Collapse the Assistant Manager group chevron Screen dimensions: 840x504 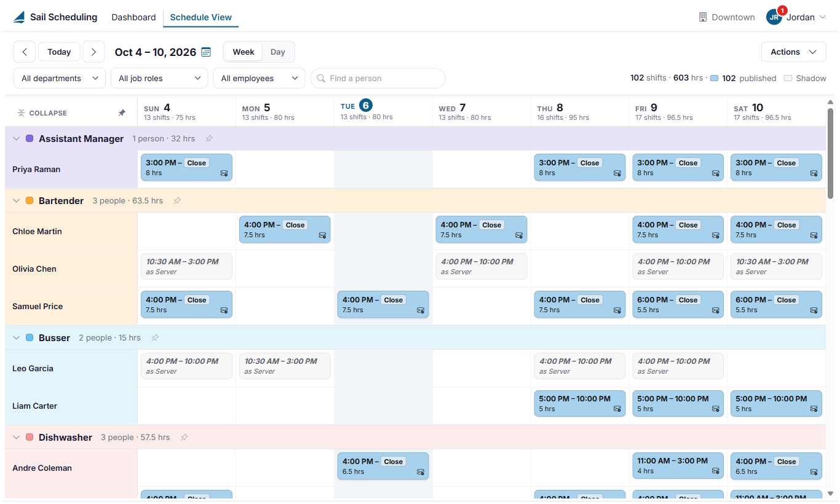coord(17,139)
